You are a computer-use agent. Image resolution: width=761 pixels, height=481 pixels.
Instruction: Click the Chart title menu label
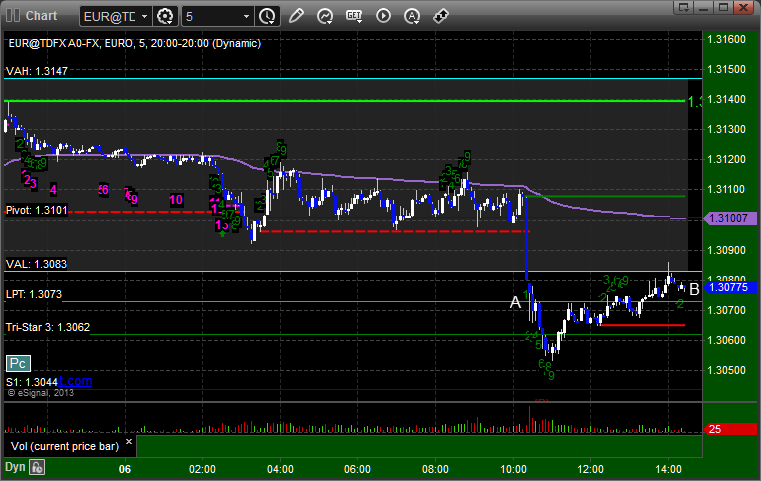click(x=41, y=16)
